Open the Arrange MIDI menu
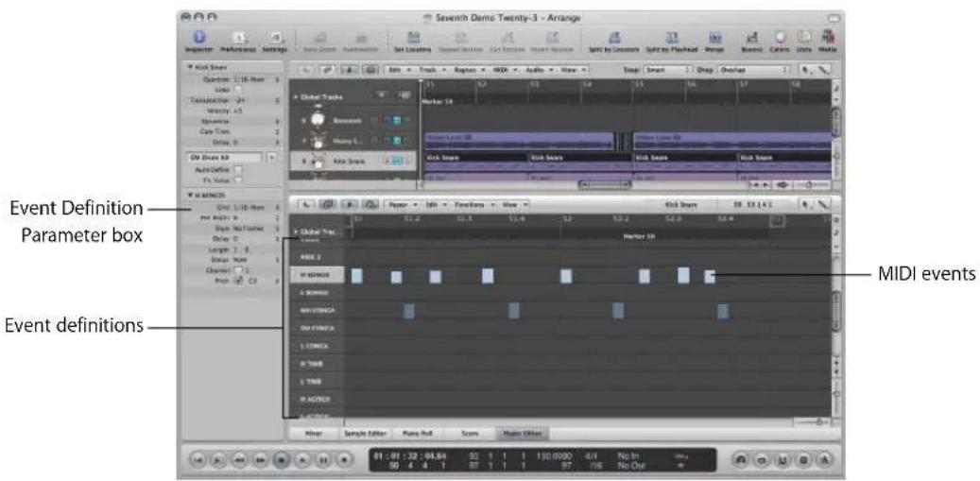The width and height of the screenshot is (980, 481). tap(504, 71)
